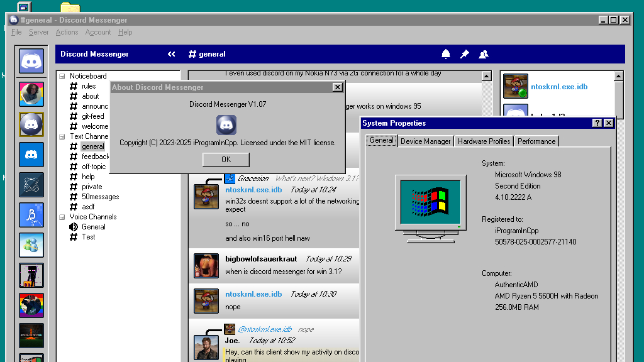
Task: Open the welcome channel
Action: click(95, 126)
